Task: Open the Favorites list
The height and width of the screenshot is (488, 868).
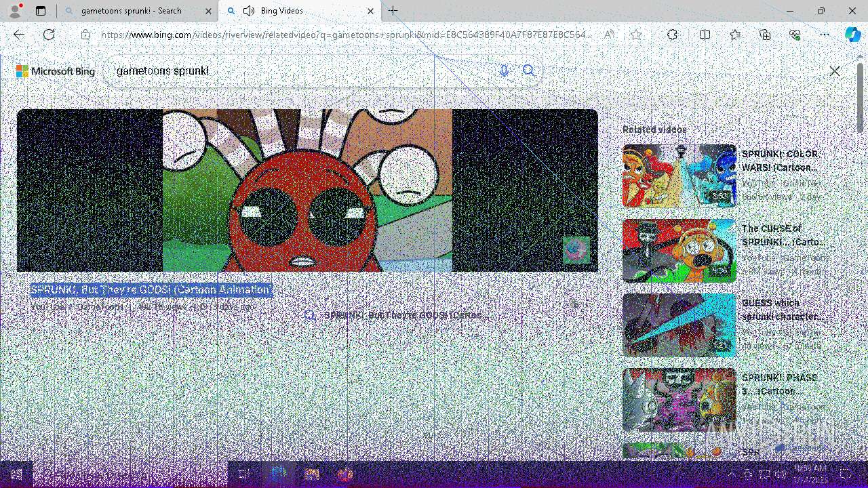Action: (x=735, y=35)
